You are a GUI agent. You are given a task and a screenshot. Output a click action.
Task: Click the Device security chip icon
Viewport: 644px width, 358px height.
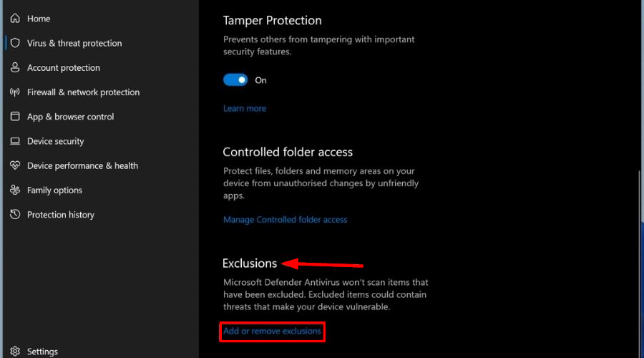pos(14,141)
